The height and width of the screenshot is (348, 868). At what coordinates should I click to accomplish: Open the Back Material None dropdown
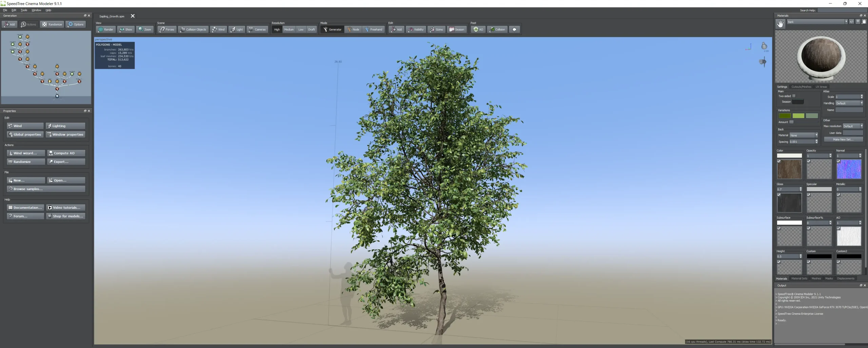(804, 135)
